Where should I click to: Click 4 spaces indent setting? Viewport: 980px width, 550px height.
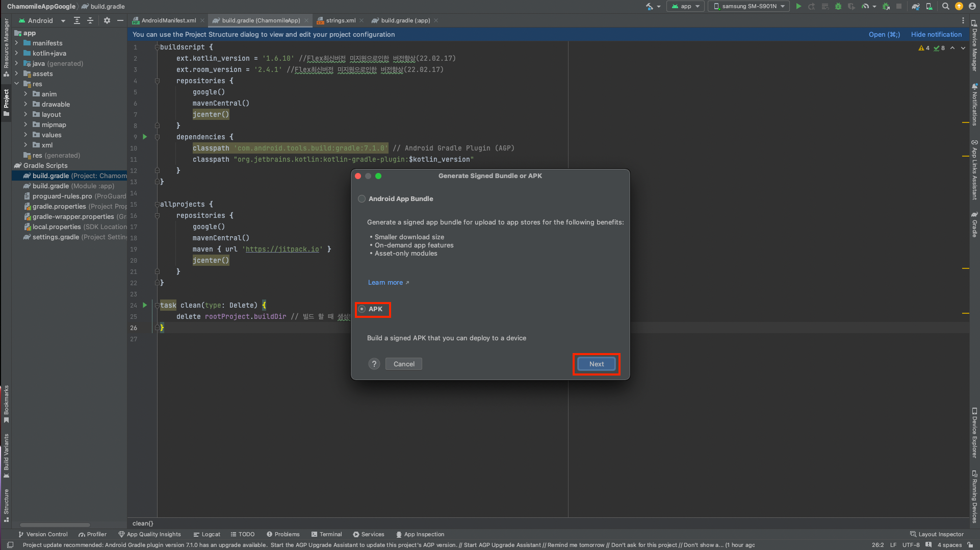949,545
